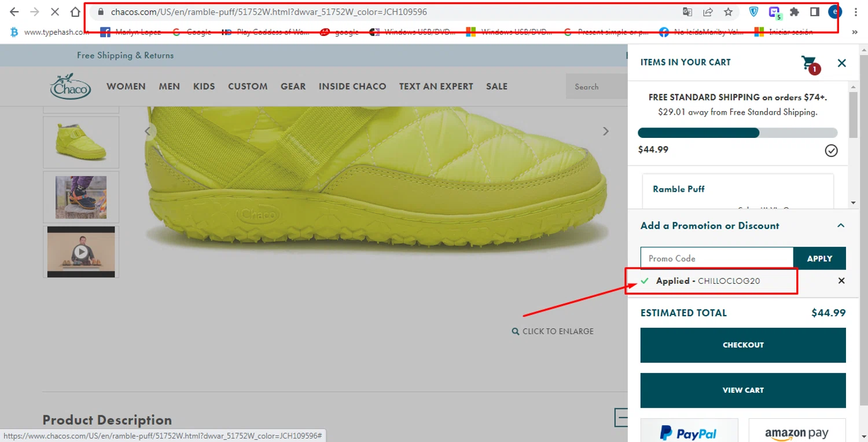The width and height of the screenshot is (868, 442).
Task: Open the CUSTOM menu
Action: pos(248,86)
